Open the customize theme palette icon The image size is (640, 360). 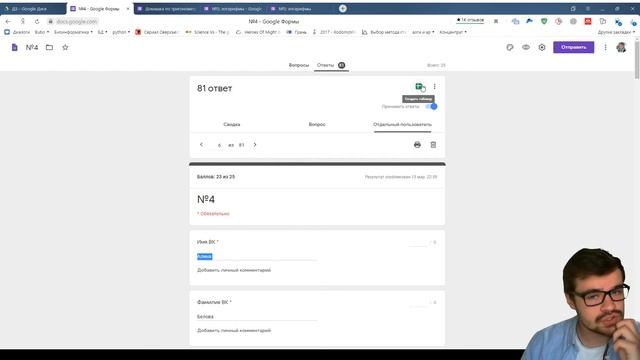pos(510,47)
